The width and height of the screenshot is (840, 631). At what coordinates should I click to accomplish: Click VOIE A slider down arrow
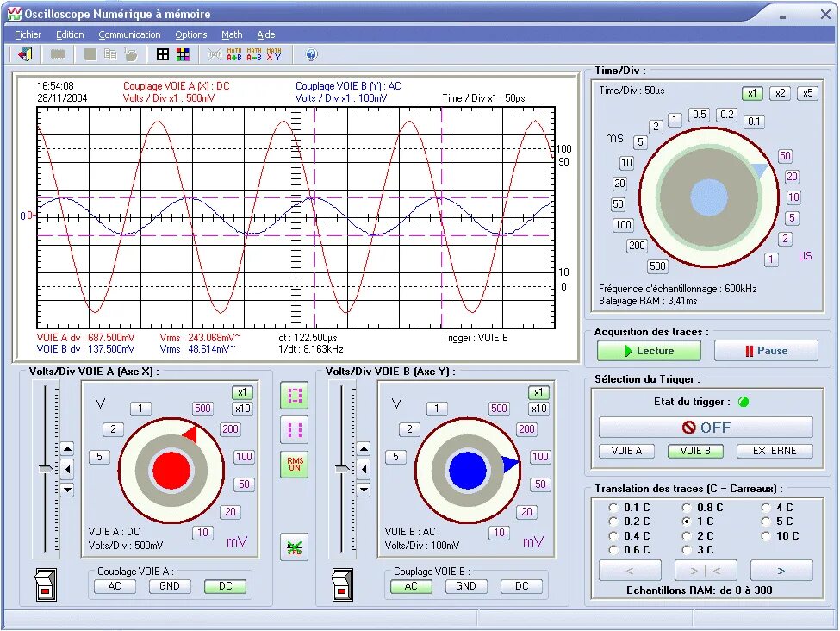click(67, 490)
